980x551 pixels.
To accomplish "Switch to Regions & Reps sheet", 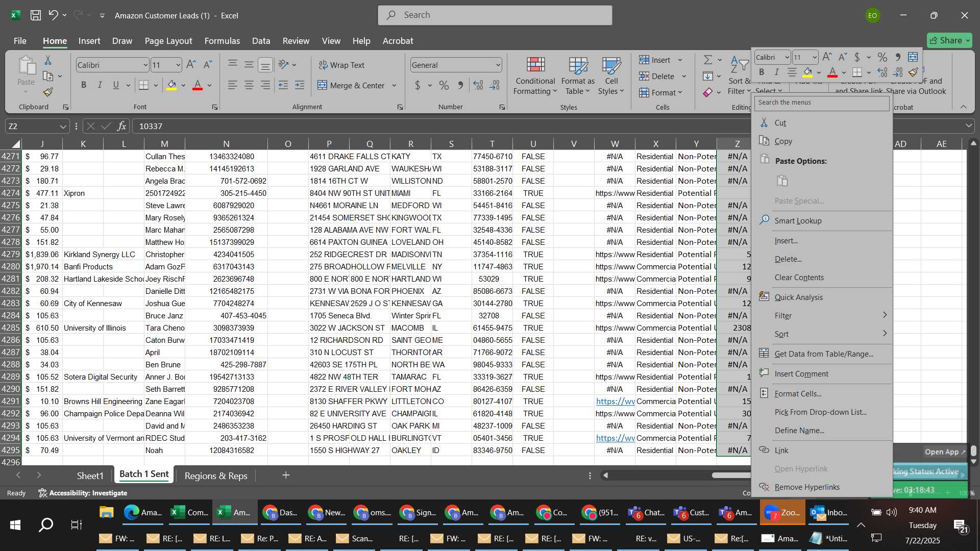I will (x=216, y=475).
